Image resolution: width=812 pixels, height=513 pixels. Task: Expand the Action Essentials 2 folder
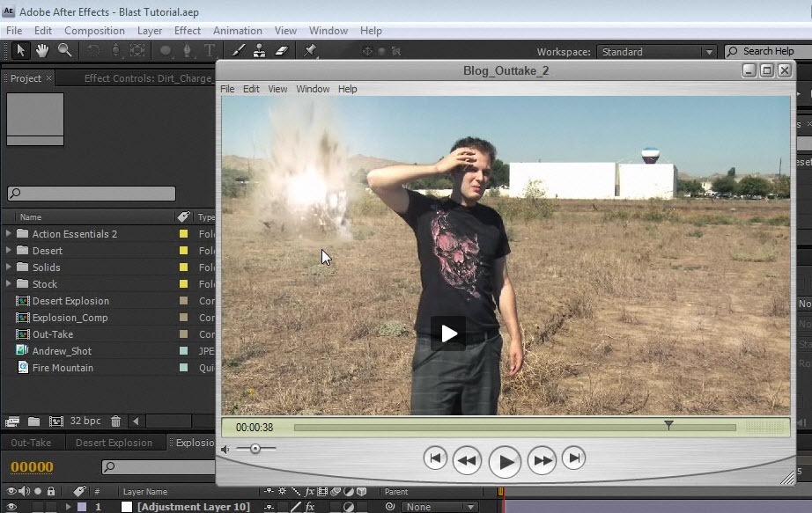[x=8, y=233]
